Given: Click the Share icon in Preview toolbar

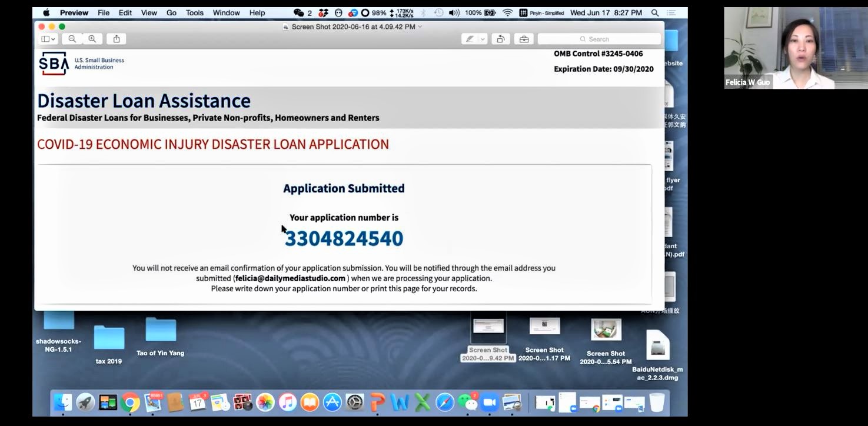Looking at the screenshot, I should click(117, 39).
